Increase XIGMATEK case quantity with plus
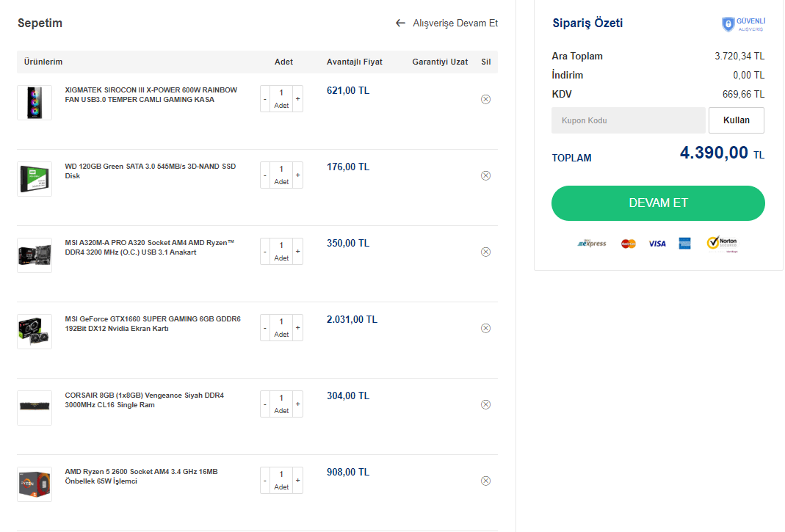 297,98
